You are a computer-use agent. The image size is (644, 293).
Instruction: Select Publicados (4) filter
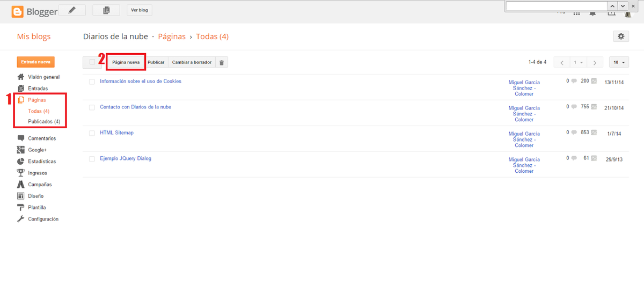(x=43, y=121)
